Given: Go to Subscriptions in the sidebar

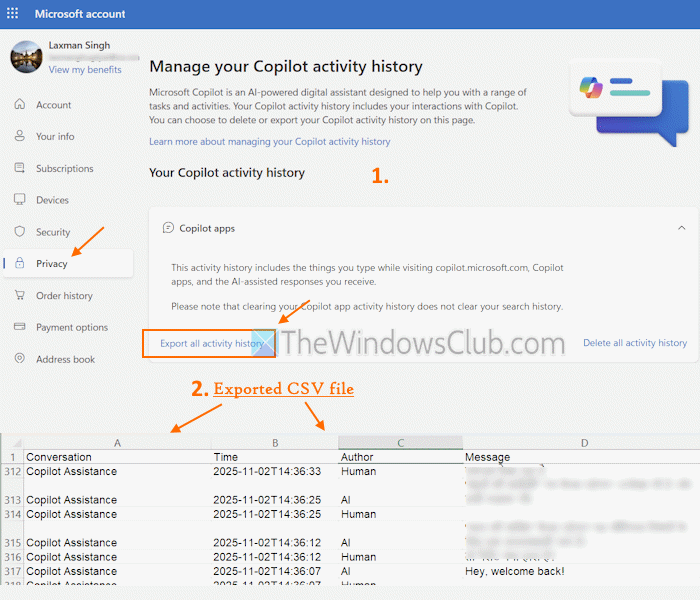Looking at the screenshot, I should (65, 169).
